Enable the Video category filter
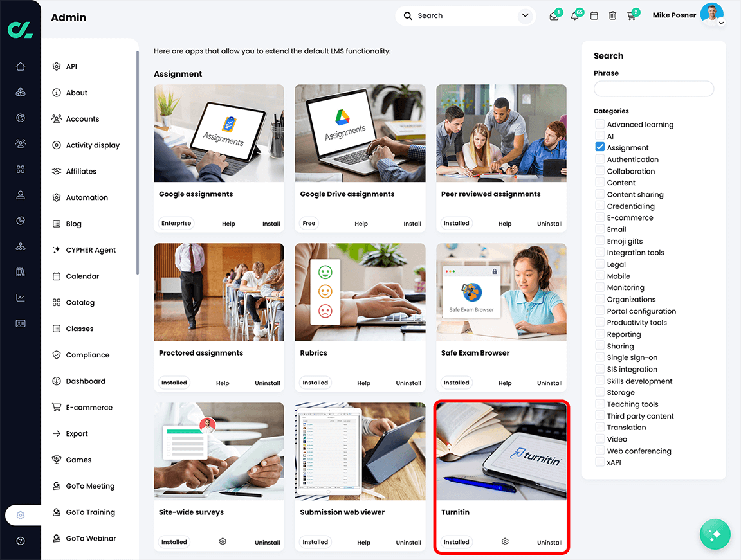This screenshot has height=560, width=741. pos(599,438)
